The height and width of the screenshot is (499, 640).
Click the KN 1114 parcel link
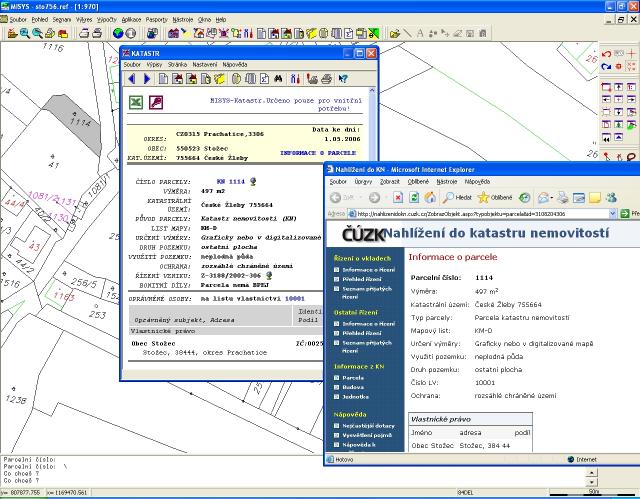click(x=231, y=182)
